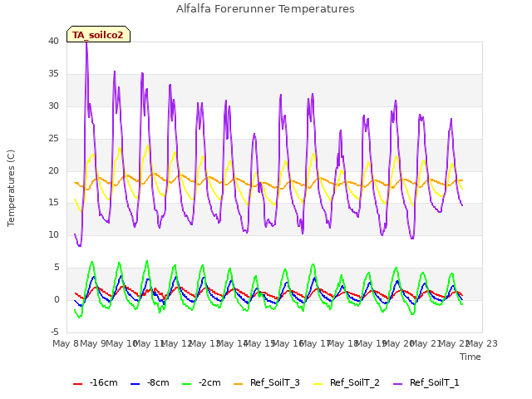
Task: Click the blue -8cm legend swatch
Action: pyautogui.click(x=135, y=384)
